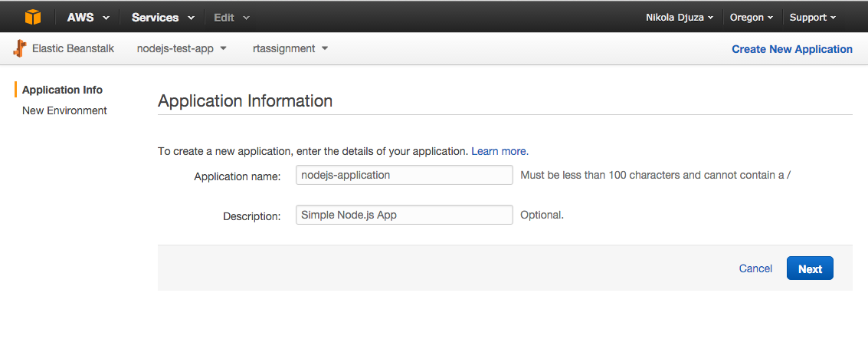Click the orange AWS cube logo

(33, 17)
